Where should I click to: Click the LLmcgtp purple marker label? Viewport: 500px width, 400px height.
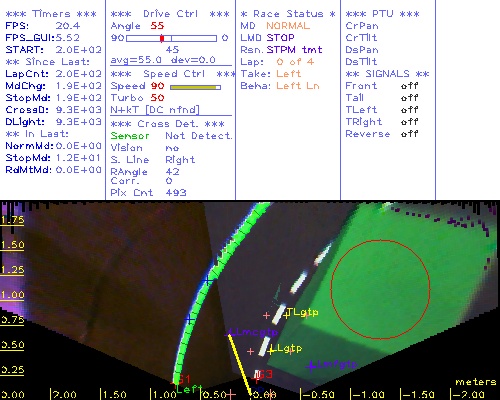pos(253,332)
